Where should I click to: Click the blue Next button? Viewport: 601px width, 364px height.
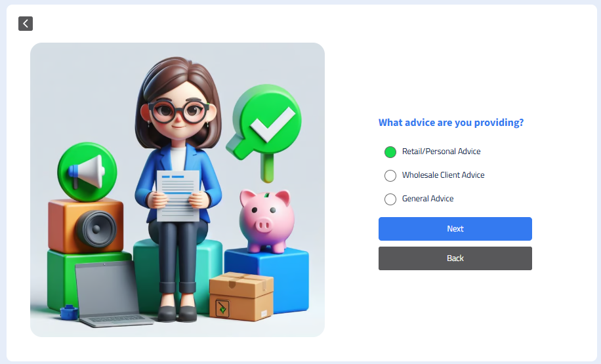click(x=455, y=229)
